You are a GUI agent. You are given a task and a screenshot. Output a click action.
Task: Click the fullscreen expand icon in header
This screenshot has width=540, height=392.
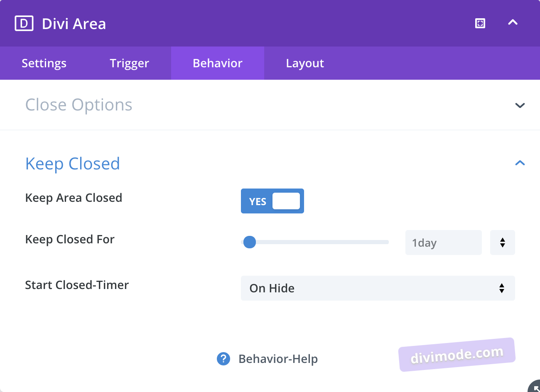[480, 23]
